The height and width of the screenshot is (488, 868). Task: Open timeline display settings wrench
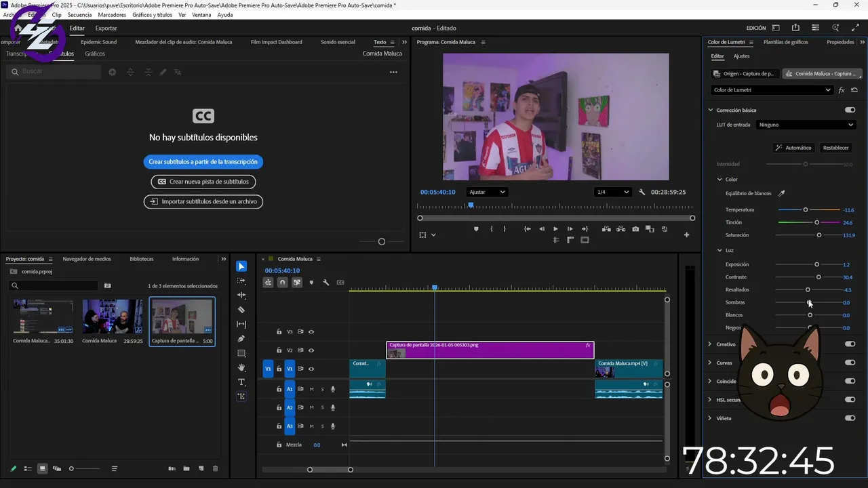[x=325, y=283]
